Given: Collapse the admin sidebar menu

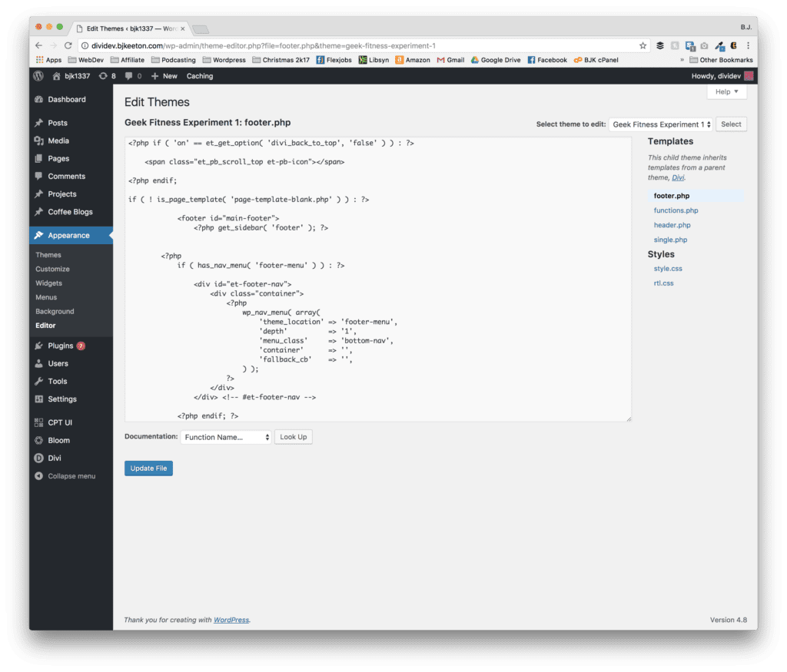Looking at the screenshot, I should click(x=40, y=475).
